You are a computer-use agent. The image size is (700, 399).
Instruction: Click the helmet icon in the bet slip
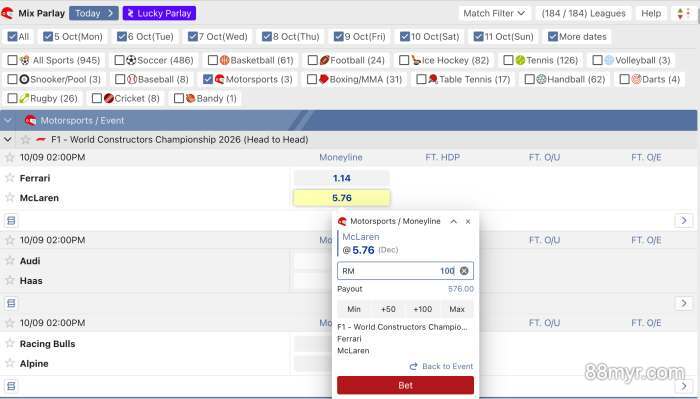click(342, 221)
